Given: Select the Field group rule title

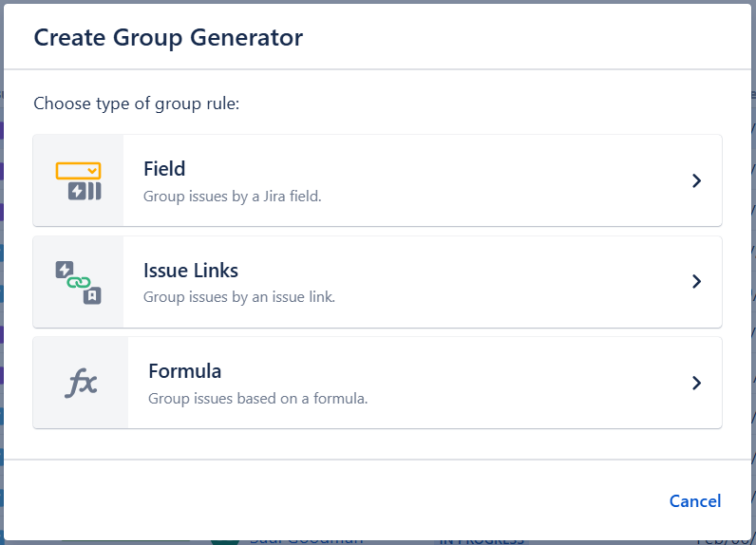Looking at the screenshot, I should coord(164,169).
